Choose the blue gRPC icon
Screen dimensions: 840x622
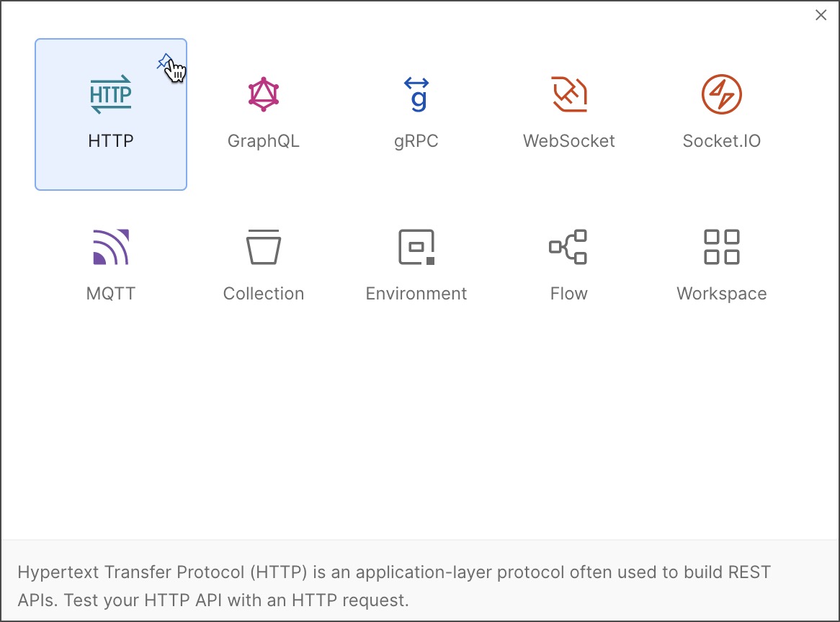416,94
